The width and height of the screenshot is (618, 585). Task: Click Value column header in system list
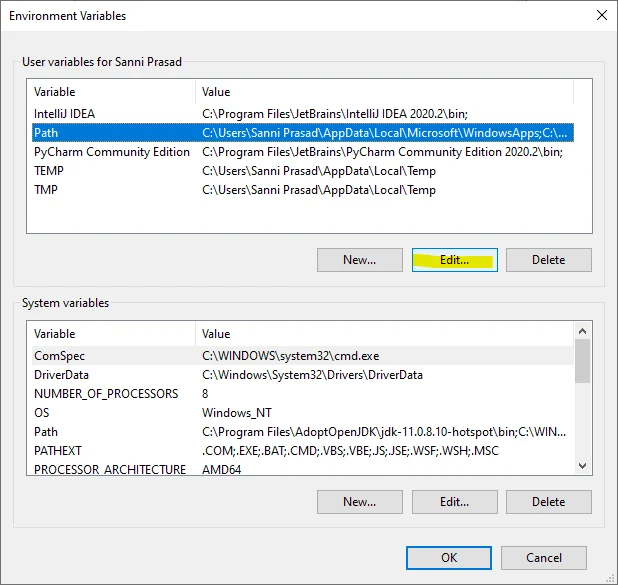tap(384, 334)
